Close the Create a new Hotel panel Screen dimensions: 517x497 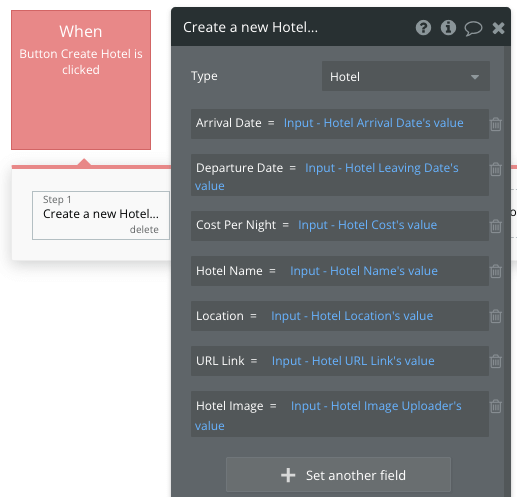tap(498, 28)
